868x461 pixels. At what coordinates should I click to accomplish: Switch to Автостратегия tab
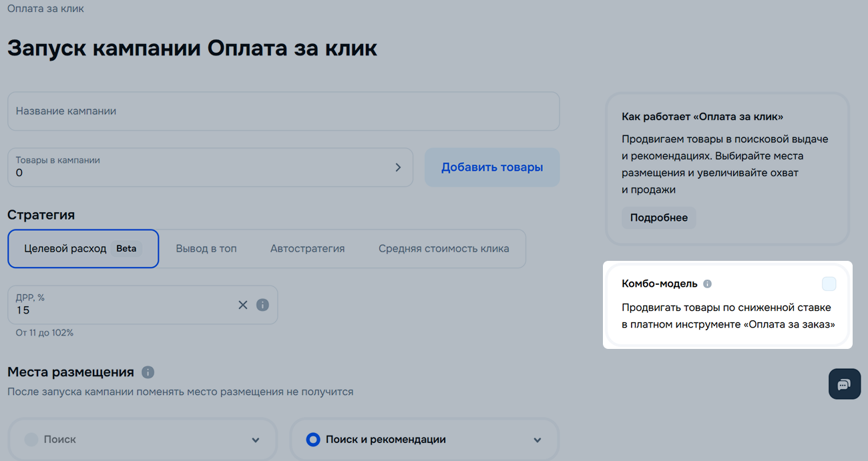(x=307, y=249)
